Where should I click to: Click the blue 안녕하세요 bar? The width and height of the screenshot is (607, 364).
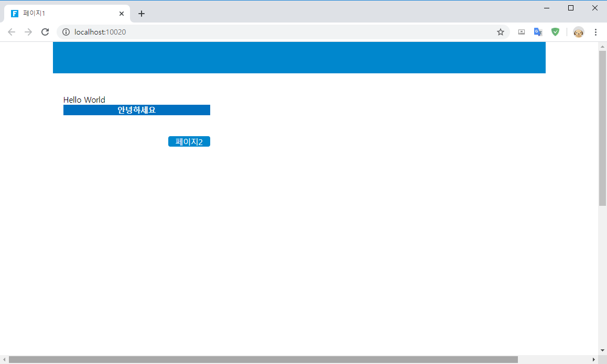[137, 110]
